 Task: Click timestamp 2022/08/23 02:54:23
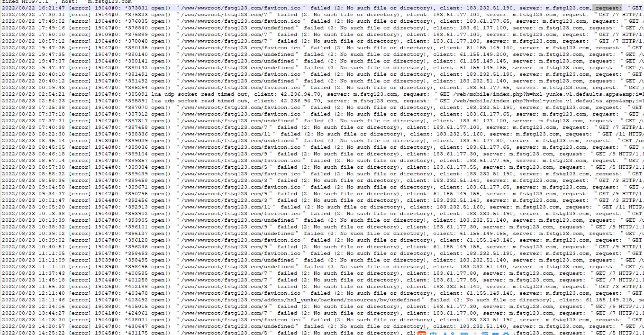coord(33,101)
